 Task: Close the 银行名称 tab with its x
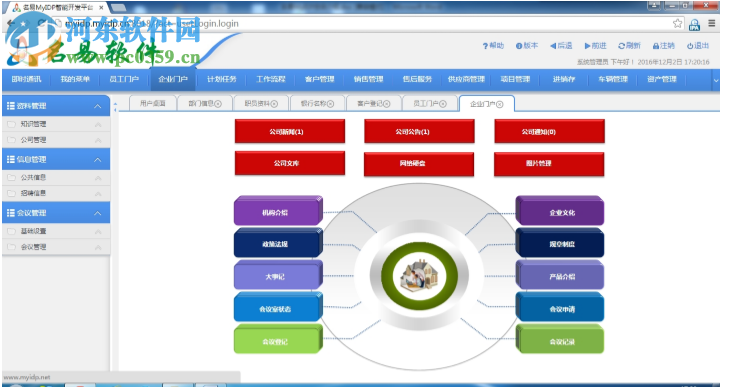pyautogui.click(x=331, y=104)
